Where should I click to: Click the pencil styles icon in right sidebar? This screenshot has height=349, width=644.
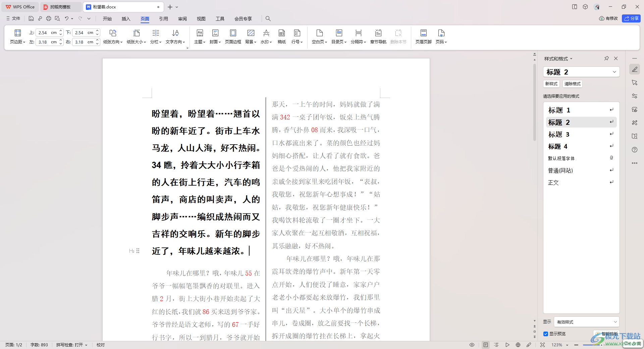pos(635,69)
